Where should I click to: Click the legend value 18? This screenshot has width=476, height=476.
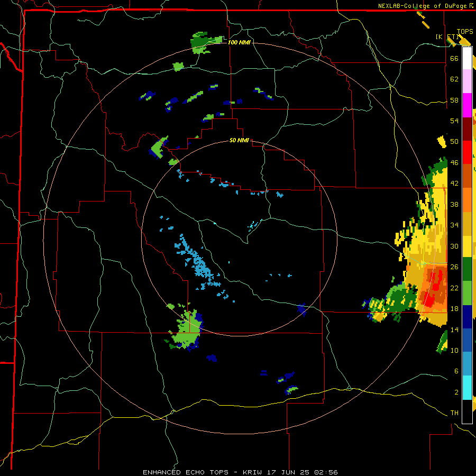pyautogui.click(x=454, y=309)
